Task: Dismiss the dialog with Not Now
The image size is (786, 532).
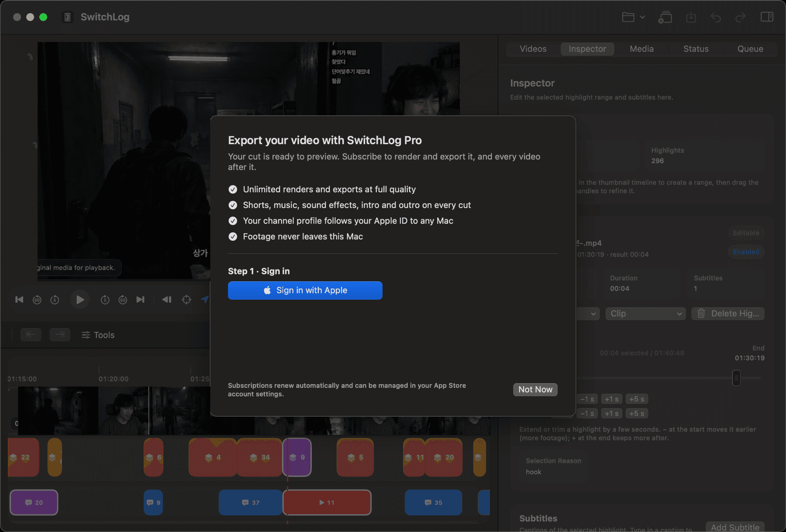Action: tap(535, 390)
